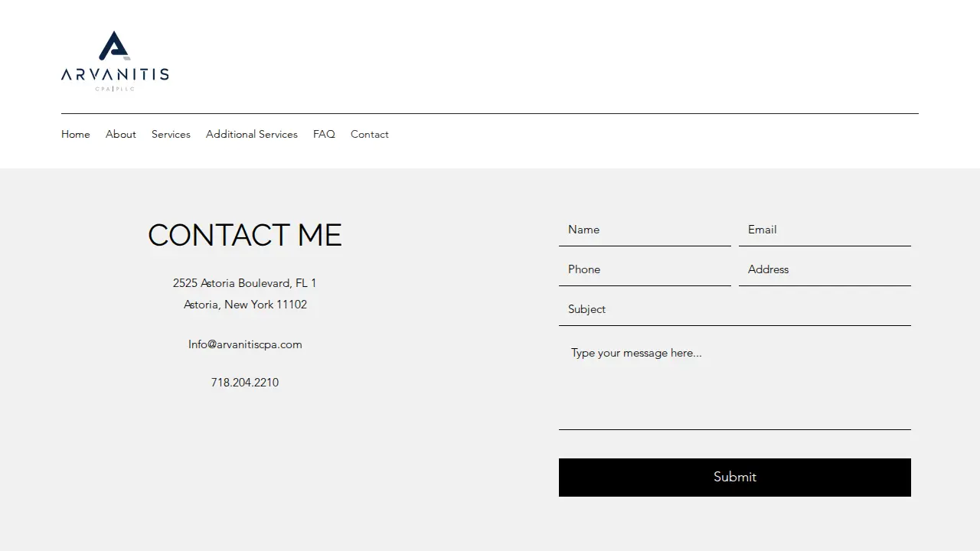The width and height of the screenshot is (980, 551).
Task: Click address line 2525 Astoria Boulevard
Action: pos(245,283)
